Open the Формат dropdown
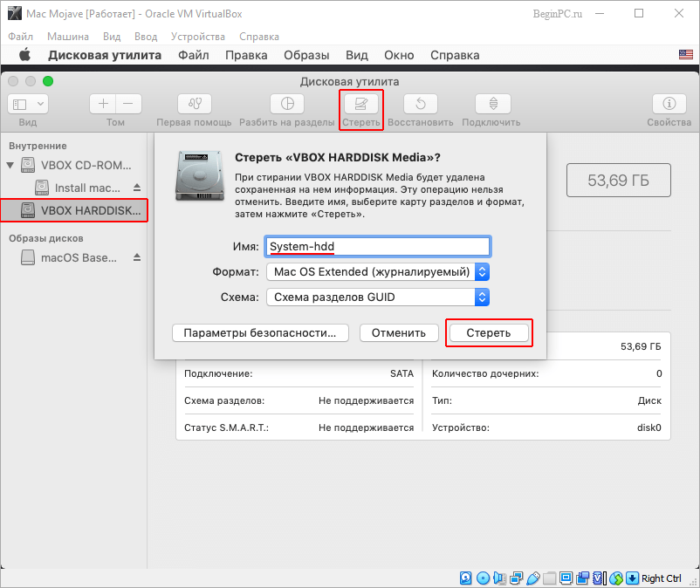700x588 pixels. tap(378, 271)
